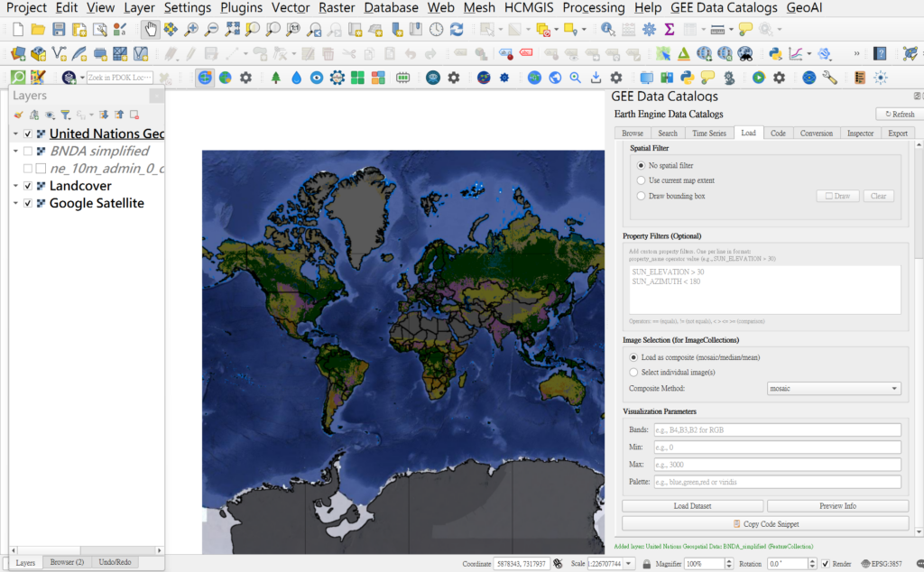Enable the BNDA simplified layer checkbox
Viewport: 924px width, 572px height.
pyautogui.click(x=28, y=152)
